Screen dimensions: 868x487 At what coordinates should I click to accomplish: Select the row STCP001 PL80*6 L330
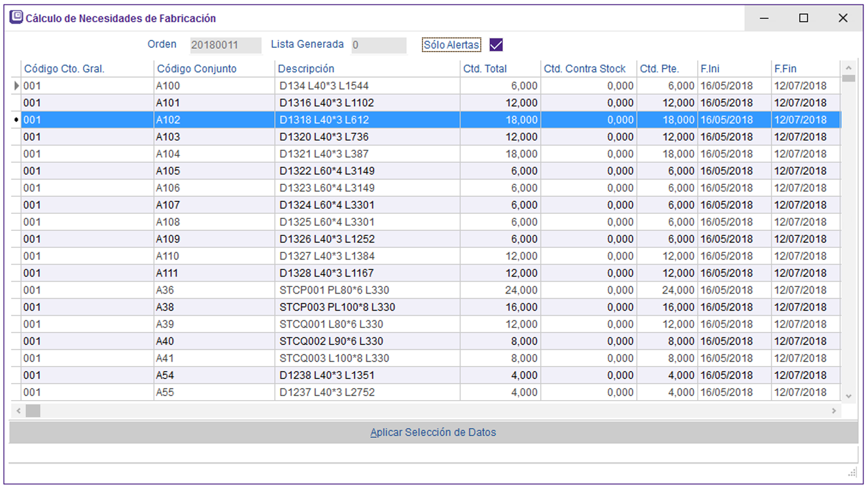tap(334, 290)
